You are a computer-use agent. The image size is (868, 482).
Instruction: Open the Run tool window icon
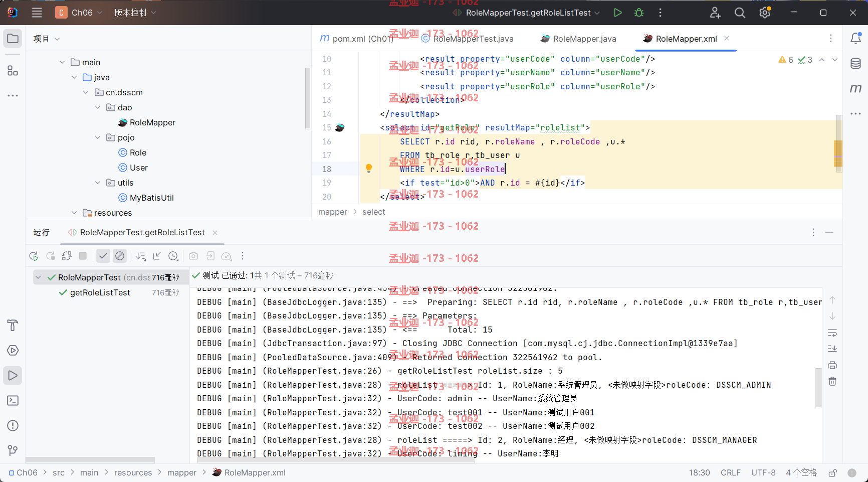pos(13,375)
